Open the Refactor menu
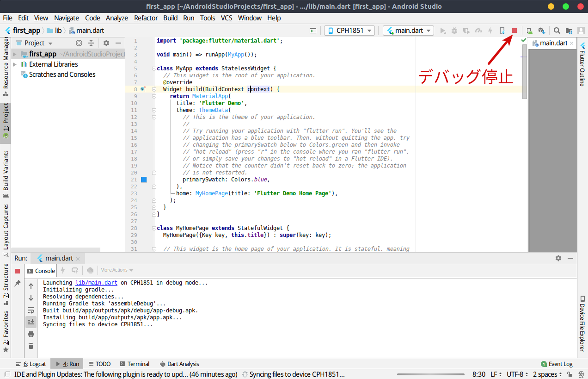 (x=146, y=18)
